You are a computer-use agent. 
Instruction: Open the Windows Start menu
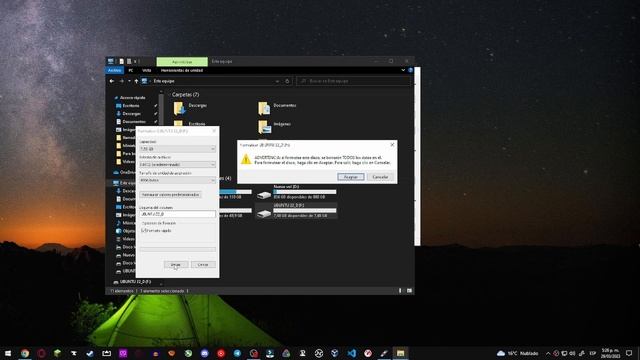pos(8,353)
